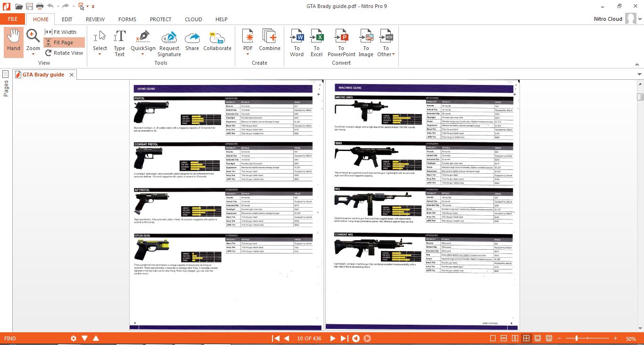
Task: Open the HELP ribbon tab
Action: pyautogui.click(x=221, y=19)
